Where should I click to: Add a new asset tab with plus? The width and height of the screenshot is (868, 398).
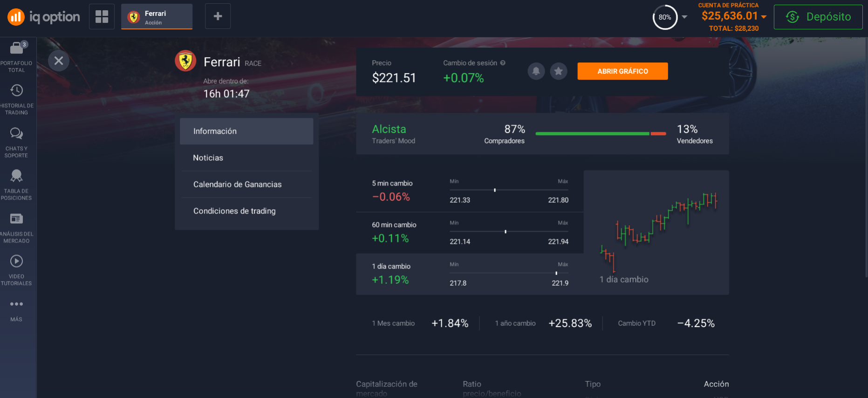point(218,16)
